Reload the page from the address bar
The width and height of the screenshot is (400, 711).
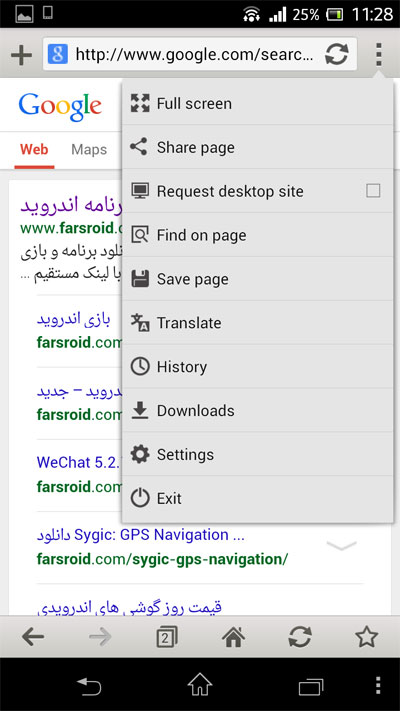point(337,55)
